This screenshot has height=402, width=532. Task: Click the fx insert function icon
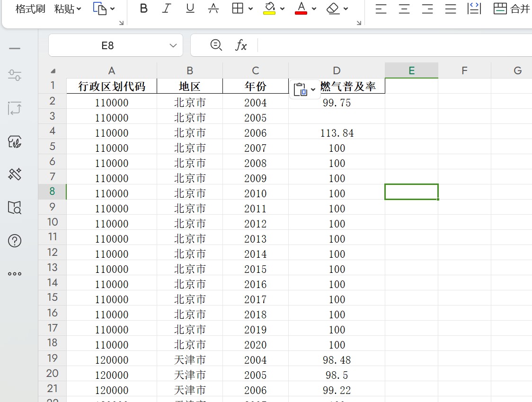click(241, 45)
